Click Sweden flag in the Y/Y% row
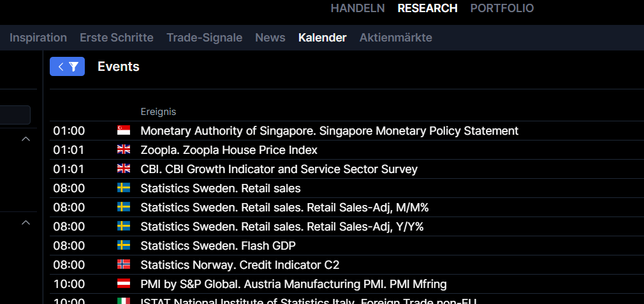644x304 pixels. click(x=124, y=226)
